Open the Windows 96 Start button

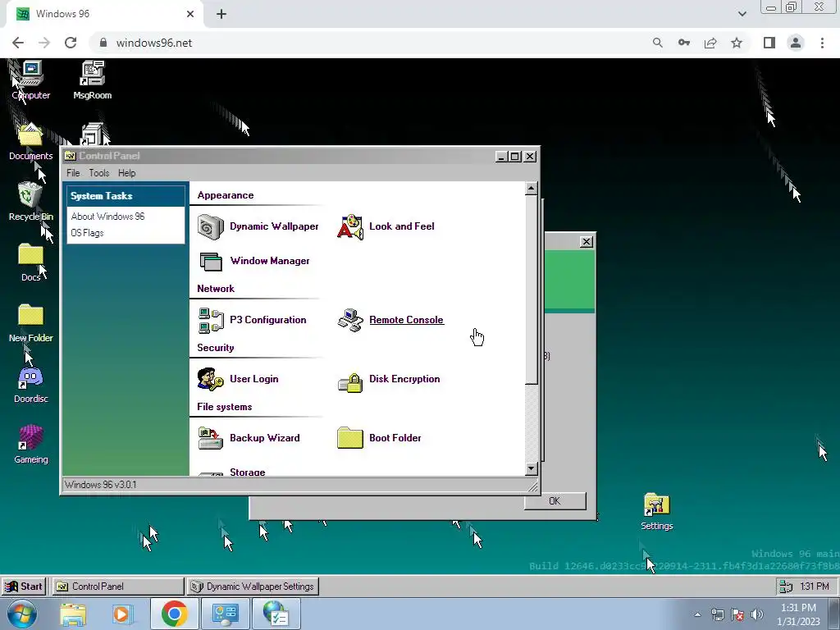24,587
